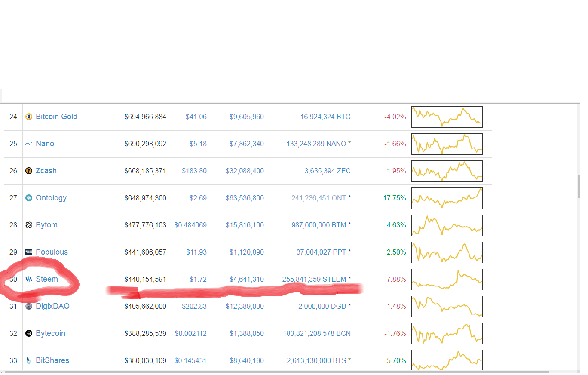
Task: Open the Nano coin page
Action: (45, 144)
